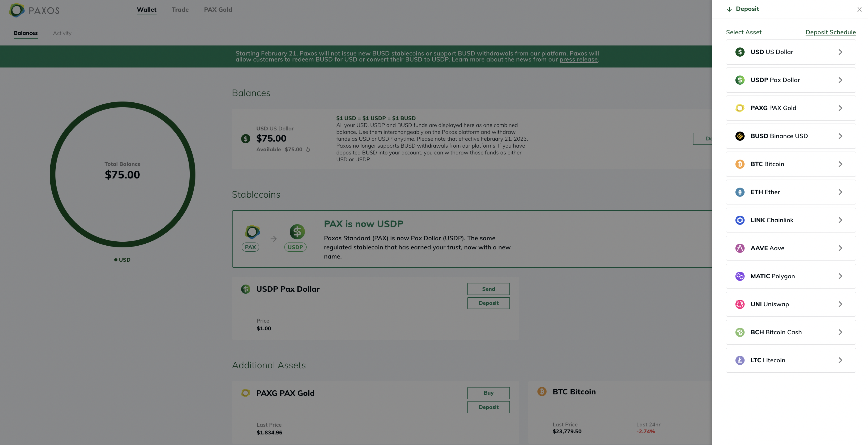Click the '$1 USD = $1 USDP = $1 BUSD' heading
This screenshot has width=868, height=445.
(376, 118)
